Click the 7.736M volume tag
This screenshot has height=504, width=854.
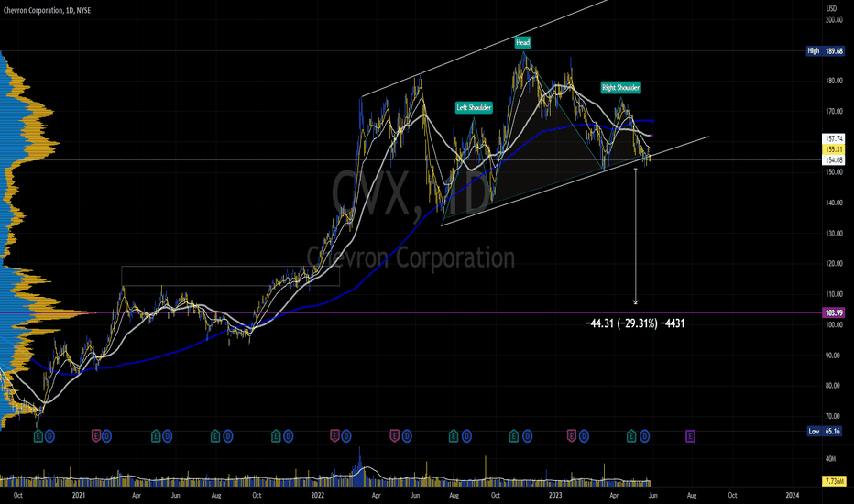833,481
